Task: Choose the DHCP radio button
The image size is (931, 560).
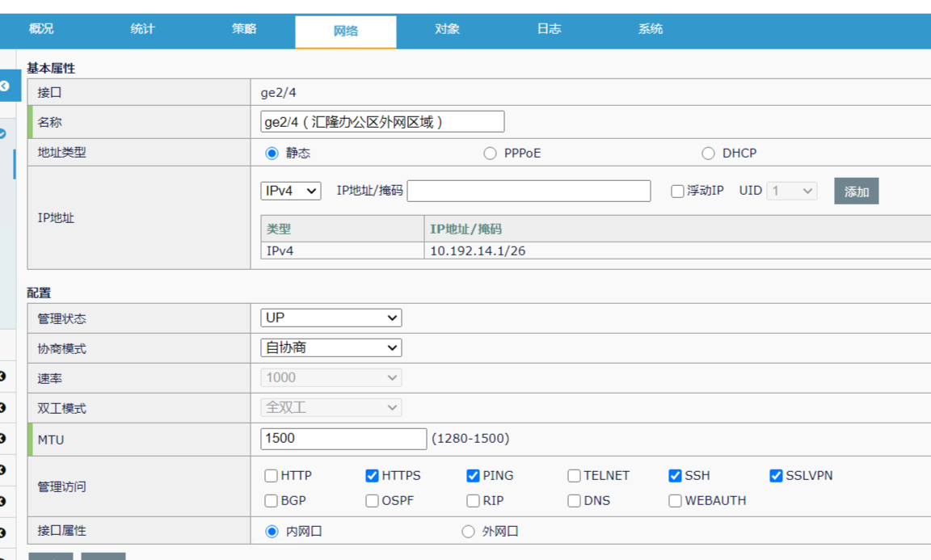Action: (708, 154)
